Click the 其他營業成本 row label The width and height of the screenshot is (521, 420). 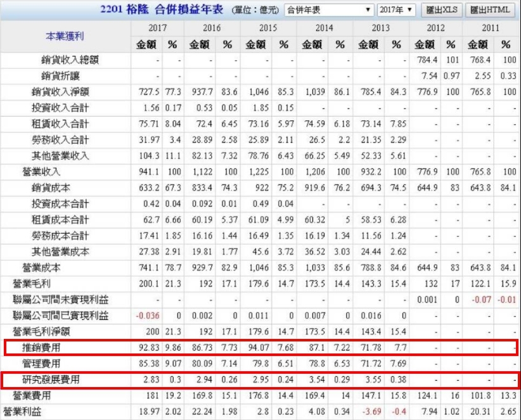click(60, 251)
